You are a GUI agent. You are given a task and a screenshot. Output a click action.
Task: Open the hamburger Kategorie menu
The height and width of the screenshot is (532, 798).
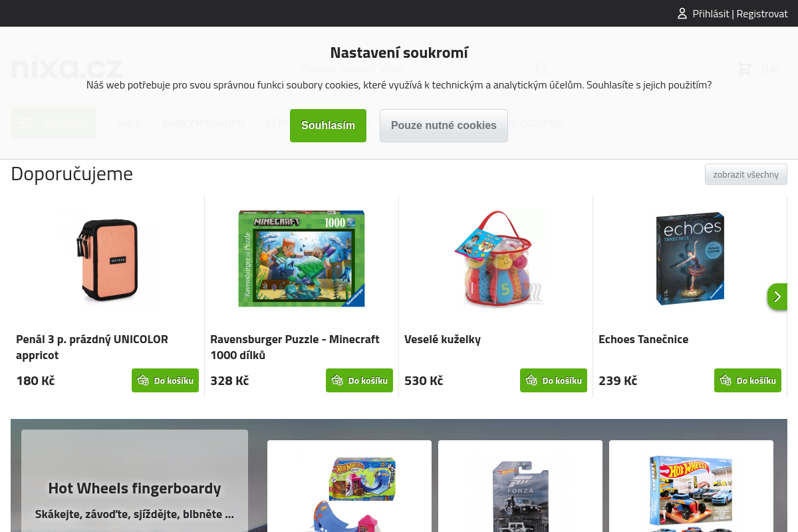tap(53, 123)
